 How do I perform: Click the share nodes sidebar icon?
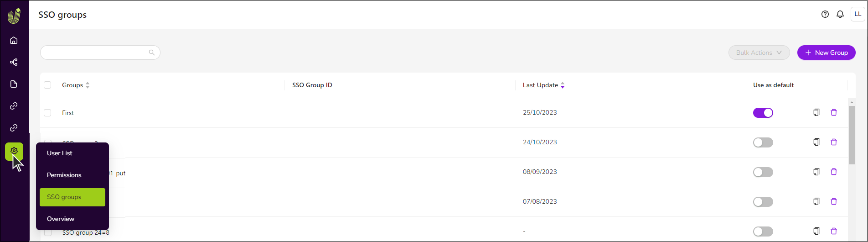[14, 62]
